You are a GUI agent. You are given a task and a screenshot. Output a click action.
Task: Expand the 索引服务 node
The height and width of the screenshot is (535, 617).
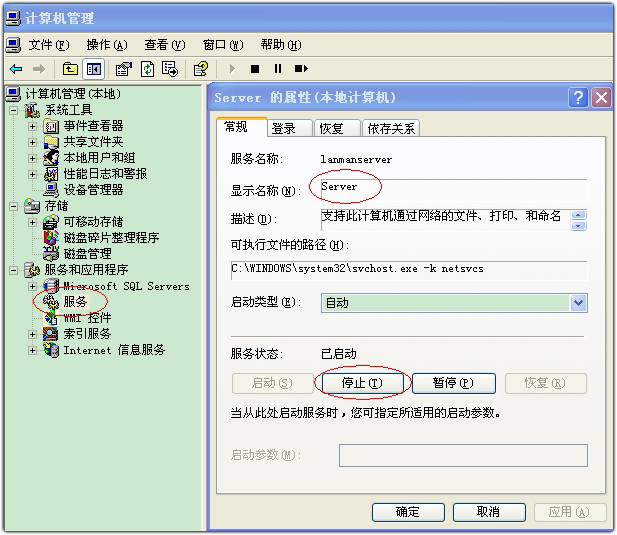click(x=33, y=334)
